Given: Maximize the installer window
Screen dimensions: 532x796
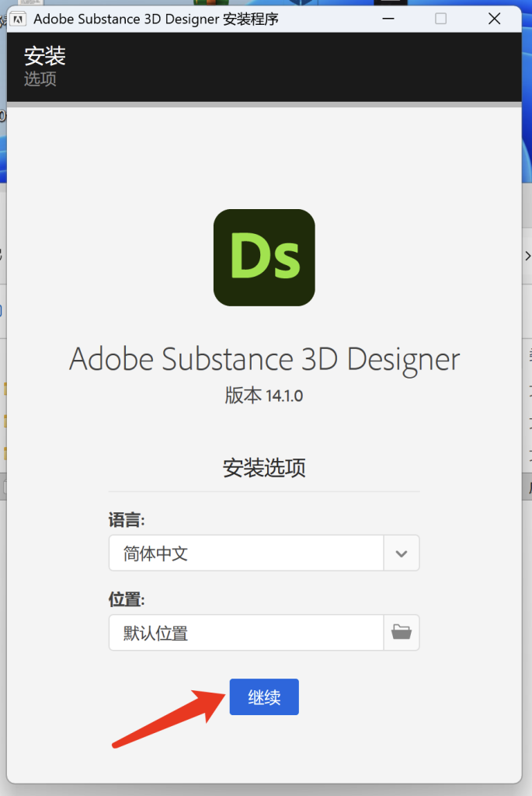Looking at the screenshot, I should (x=440, y=19).
